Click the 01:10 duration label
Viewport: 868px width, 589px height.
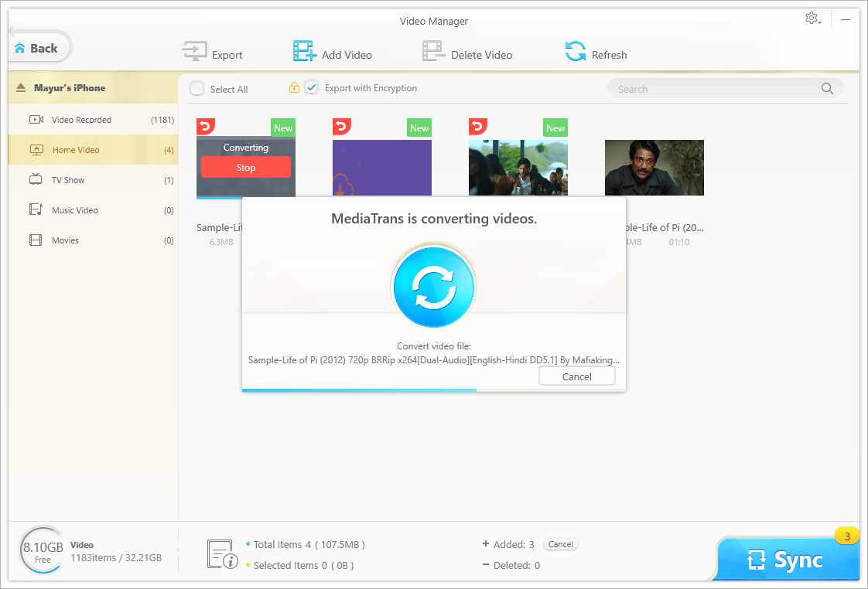678,242
